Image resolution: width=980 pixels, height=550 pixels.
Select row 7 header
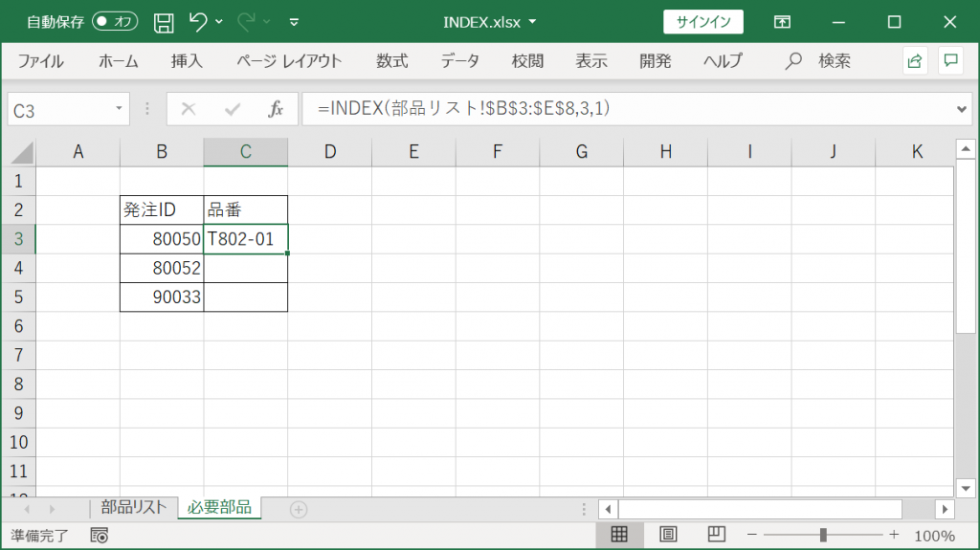pyautogui.click(x=18, y=355)
